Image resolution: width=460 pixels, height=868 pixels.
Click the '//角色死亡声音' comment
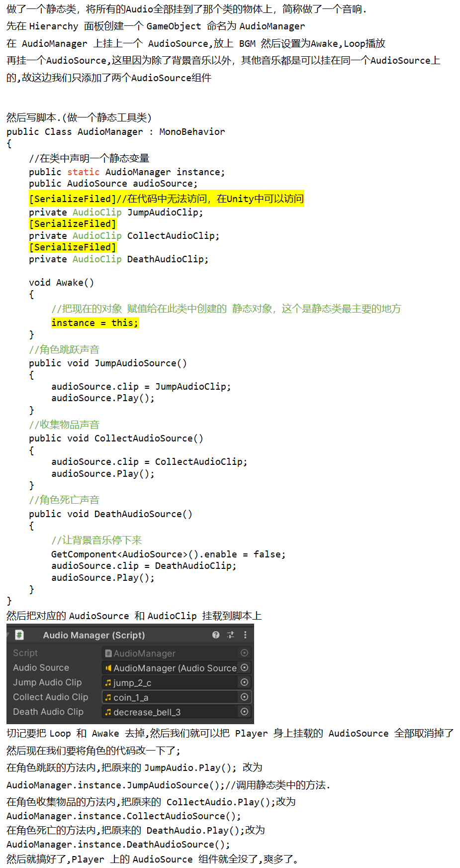64,500
